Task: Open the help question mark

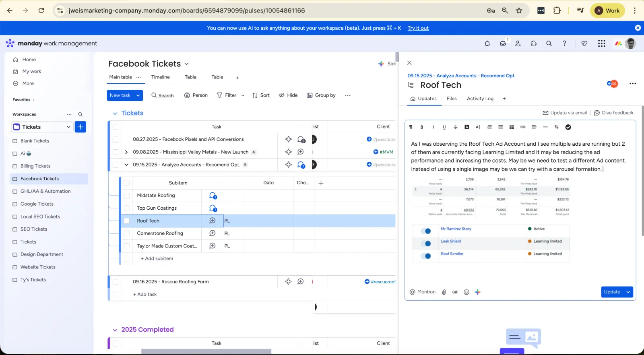Action: point(564,43)
